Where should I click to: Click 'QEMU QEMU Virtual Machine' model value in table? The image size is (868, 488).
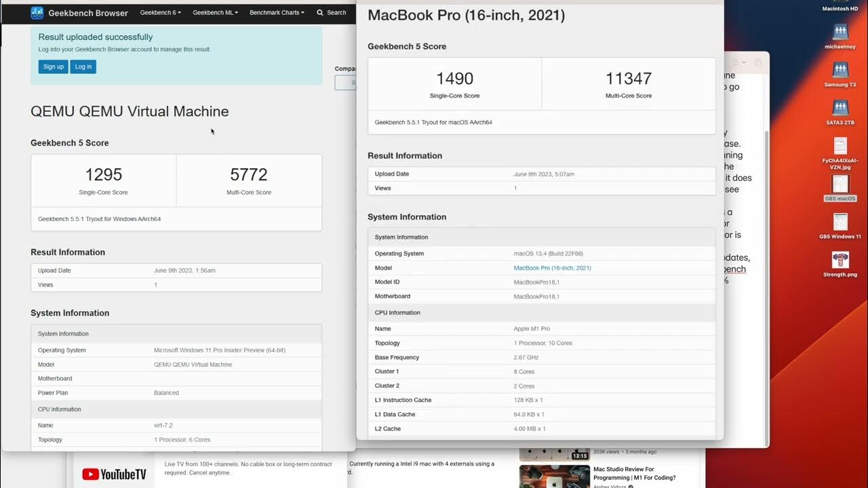(x=193, y=365)
